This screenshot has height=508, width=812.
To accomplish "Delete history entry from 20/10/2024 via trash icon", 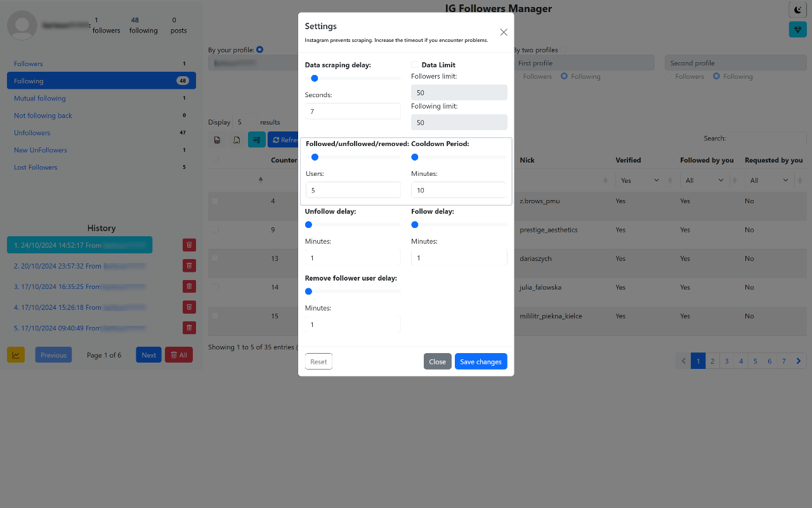I will 189,265.
